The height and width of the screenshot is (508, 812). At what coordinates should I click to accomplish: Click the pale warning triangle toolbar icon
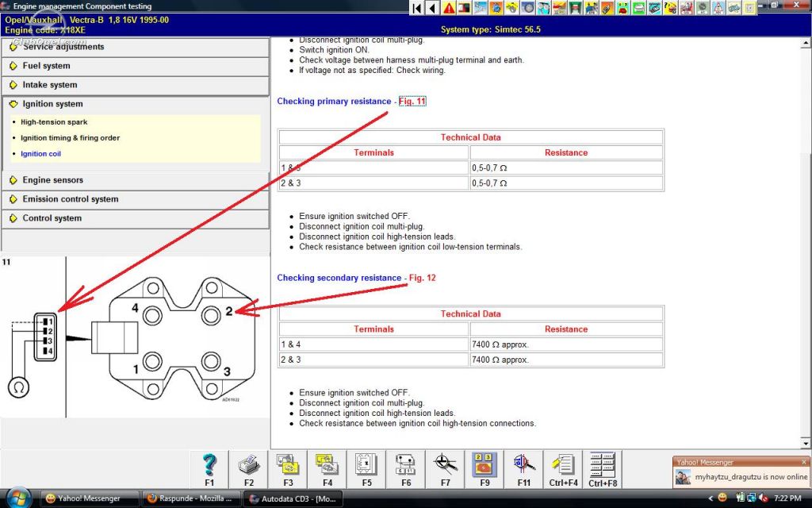click(x=718, y=8)
